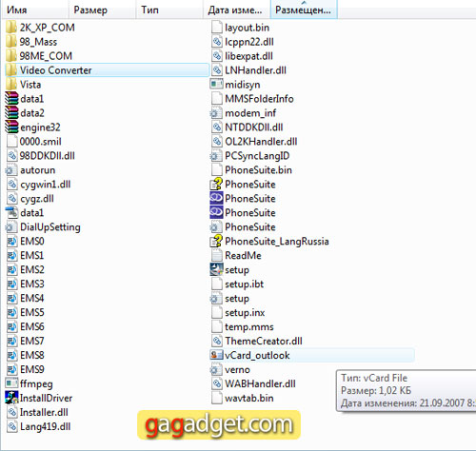Viewport: 476px width, 451px height.
Task: Click the autorun settings file
Action: (x=30, y=170)
